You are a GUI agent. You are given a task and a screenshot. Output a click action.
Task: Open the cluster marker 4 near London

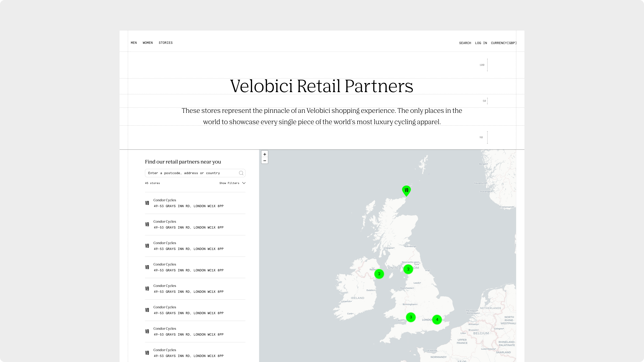[x=437, y=320]
